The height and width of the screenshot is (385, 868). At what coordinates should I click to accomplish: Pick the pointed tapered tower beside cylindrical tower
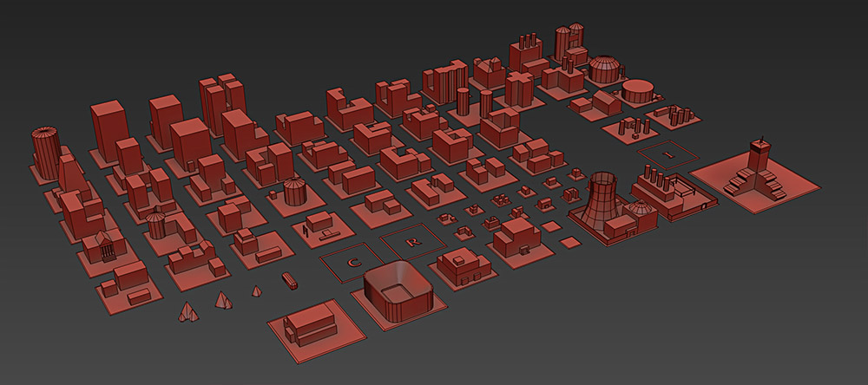[71, 179]
